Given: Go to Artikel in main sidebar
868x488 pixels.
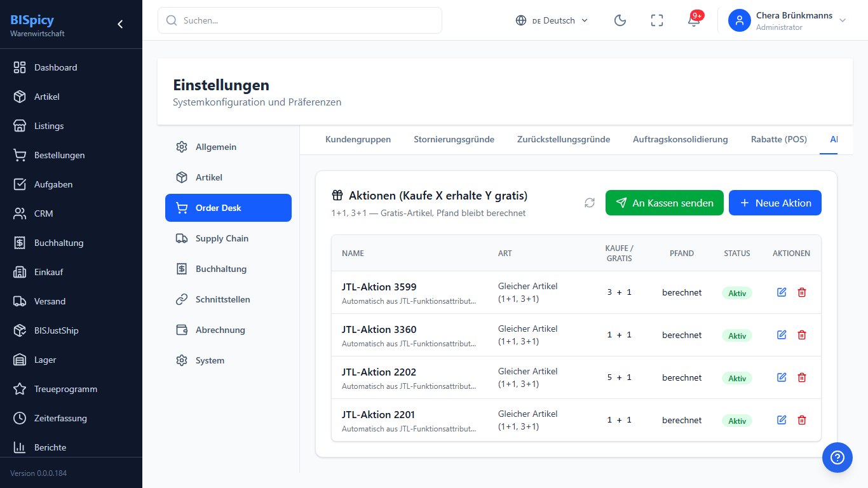Looking at the screenshot, I should 71,97.
